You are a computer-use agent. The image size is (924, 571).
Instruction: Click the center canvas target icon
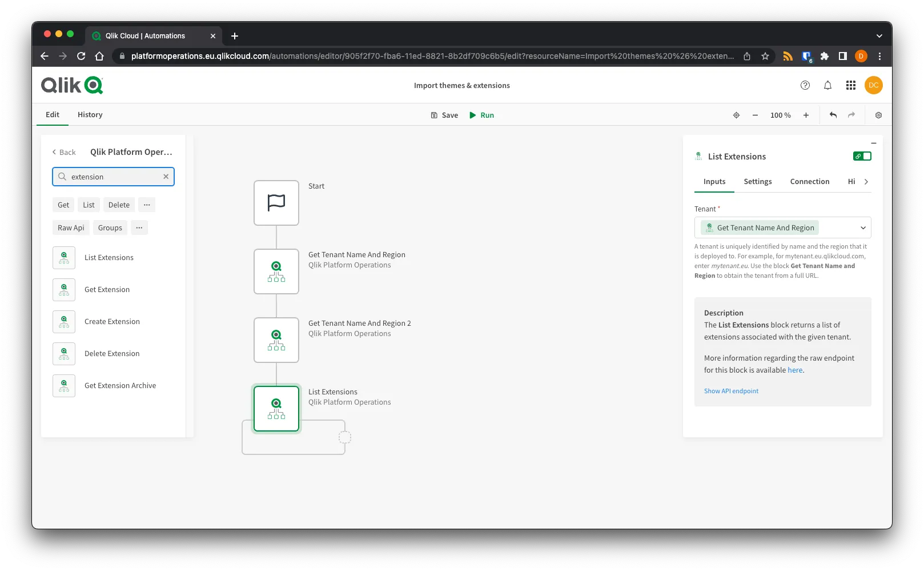tap(736, 115)
